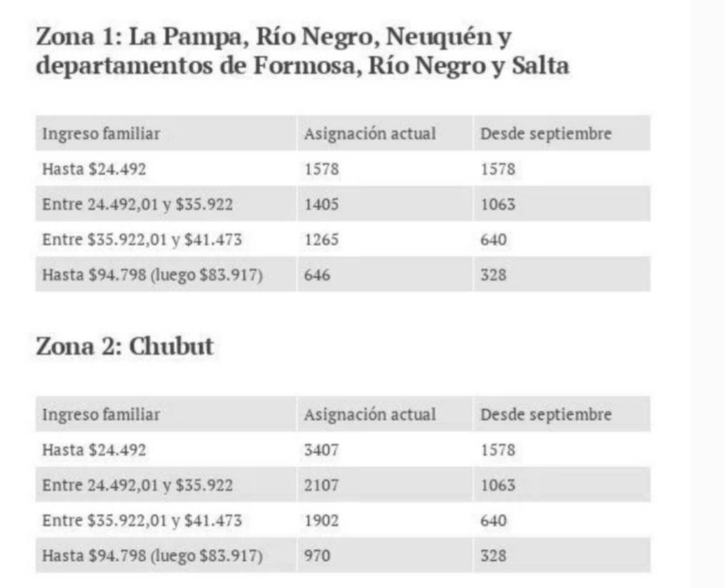Click Zona 2 'Desde septiembre' column header
This screenshot has width=725, height=588.
click(546, 414)
